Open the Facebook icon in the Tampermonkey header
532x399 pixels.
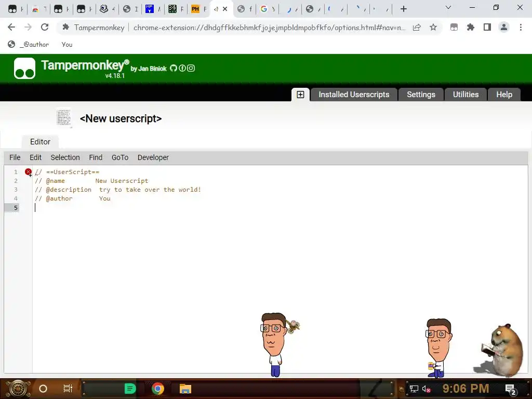click(x=182, y=68)
